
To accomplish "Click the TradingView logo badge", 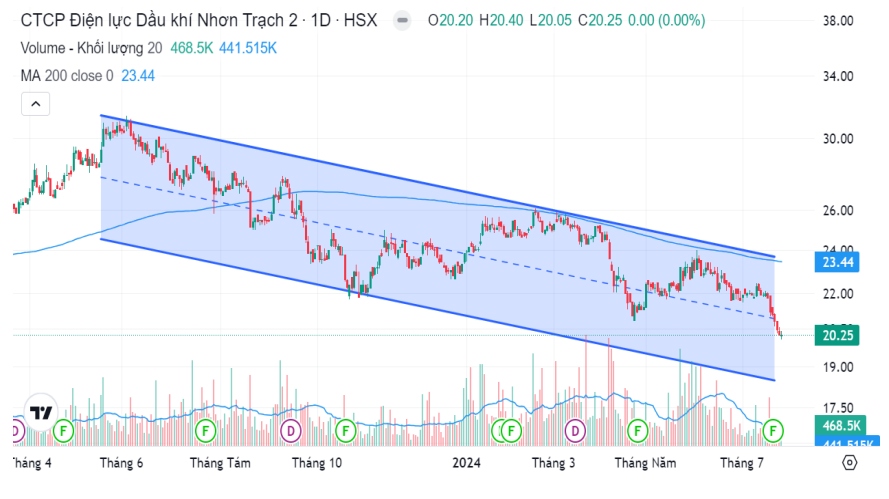I will click(41, 412).
